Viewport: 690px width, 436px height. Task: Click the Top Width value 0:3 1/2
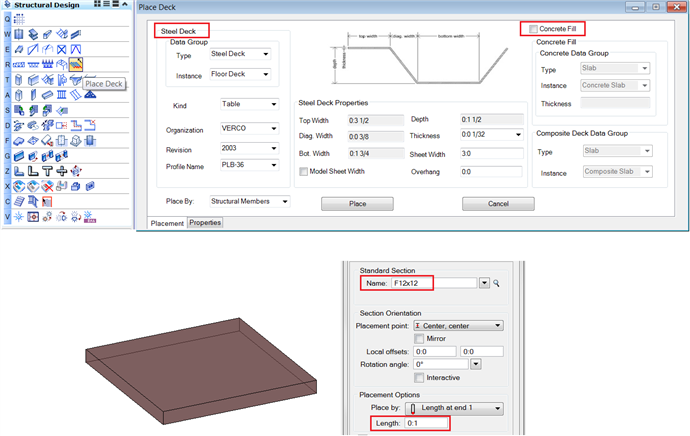pos(375,121)
